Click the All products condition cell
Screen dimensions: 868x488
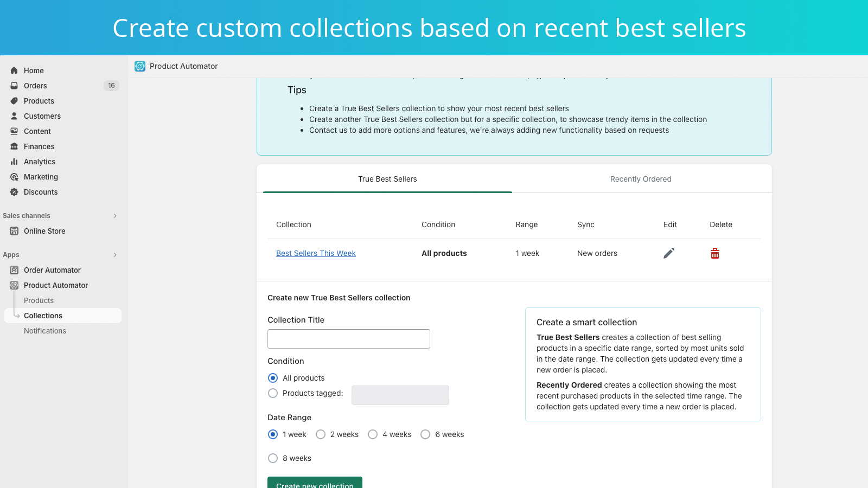(444, 253)
